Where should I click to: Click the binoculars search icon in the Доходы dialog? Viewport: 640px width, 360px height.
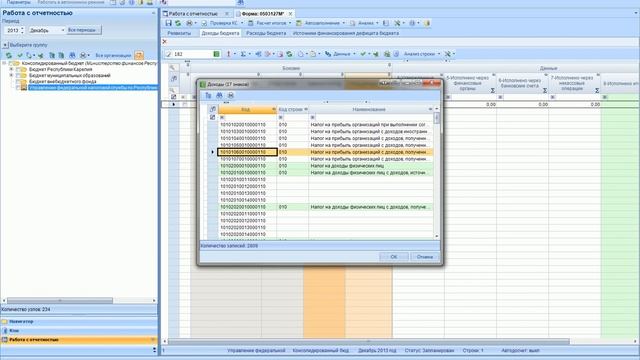[x=220, y=95]
